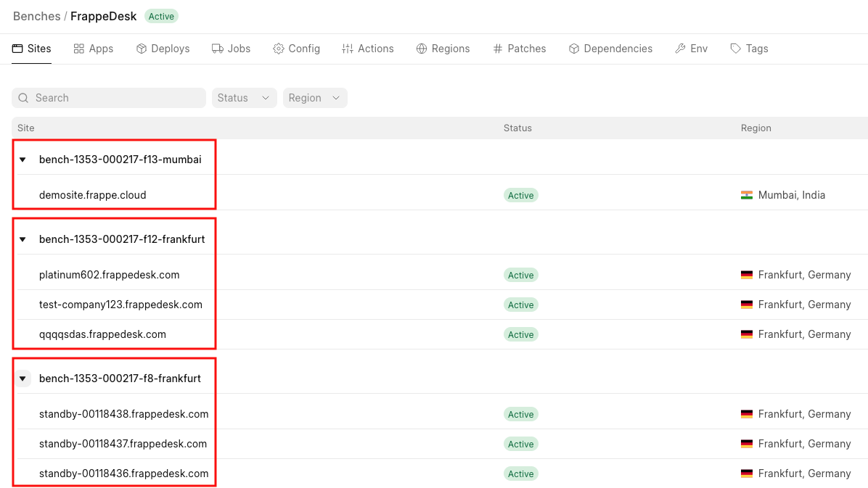Click the Dependencies box icon
This screenshot has height=488, width=868.
(574, 49)
